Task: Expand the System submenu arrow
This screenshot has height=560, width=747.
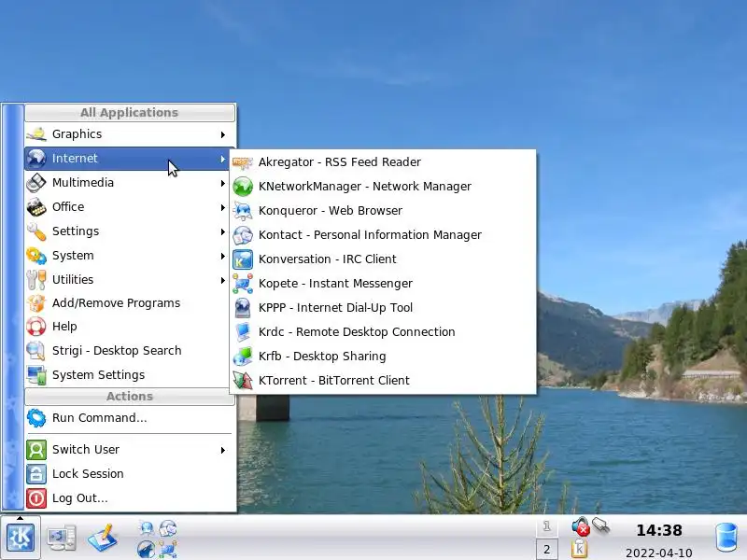Action: [x=223, y=256]
